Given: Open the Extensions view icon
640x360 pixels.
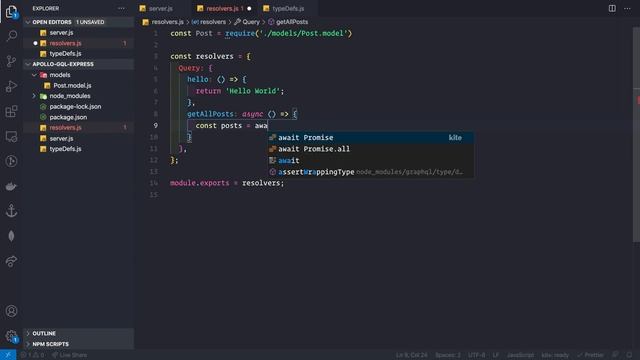Looking at the screenshot, I should (x=11, y=111).
